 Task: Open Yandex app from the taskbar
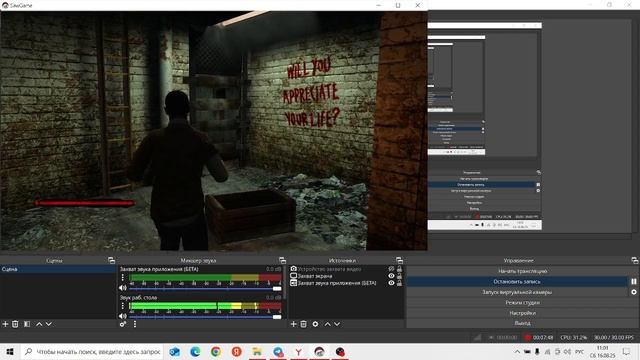pos(237,352)
